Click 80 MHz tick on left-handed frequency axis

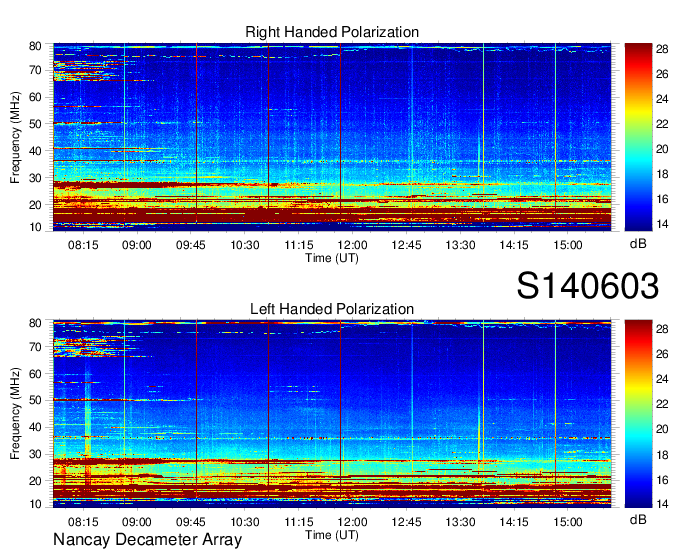coord(35,323)
